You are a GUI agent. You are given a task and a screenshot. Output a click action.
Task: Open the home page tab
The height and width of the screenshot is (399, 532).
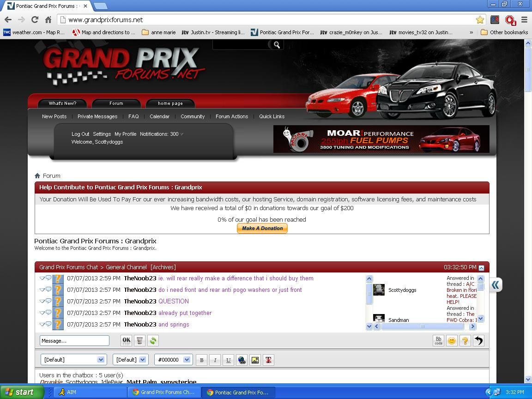click(170, 103)
